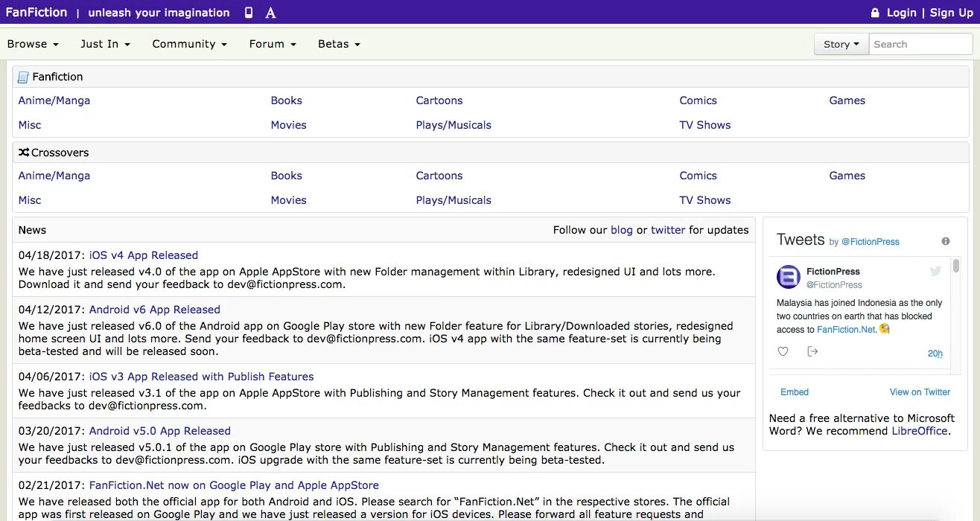Open the Just In dropdown menu
This screenshot has height=521, width=980.
(x=105, y=44)
